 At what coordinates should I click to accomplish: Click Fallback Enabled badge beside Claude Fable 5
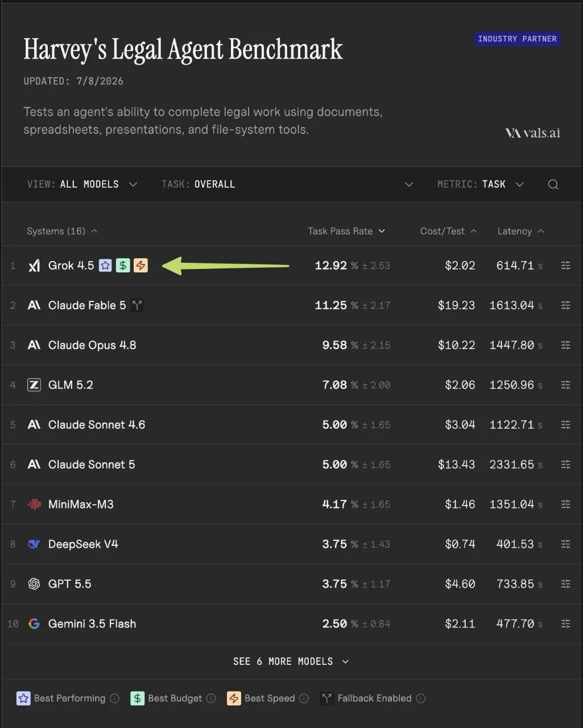click(x=137, y=305)
